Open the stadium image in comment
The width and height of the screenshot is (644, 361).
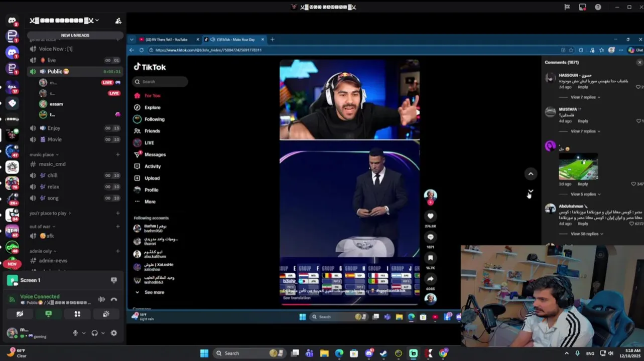[578, 167]
